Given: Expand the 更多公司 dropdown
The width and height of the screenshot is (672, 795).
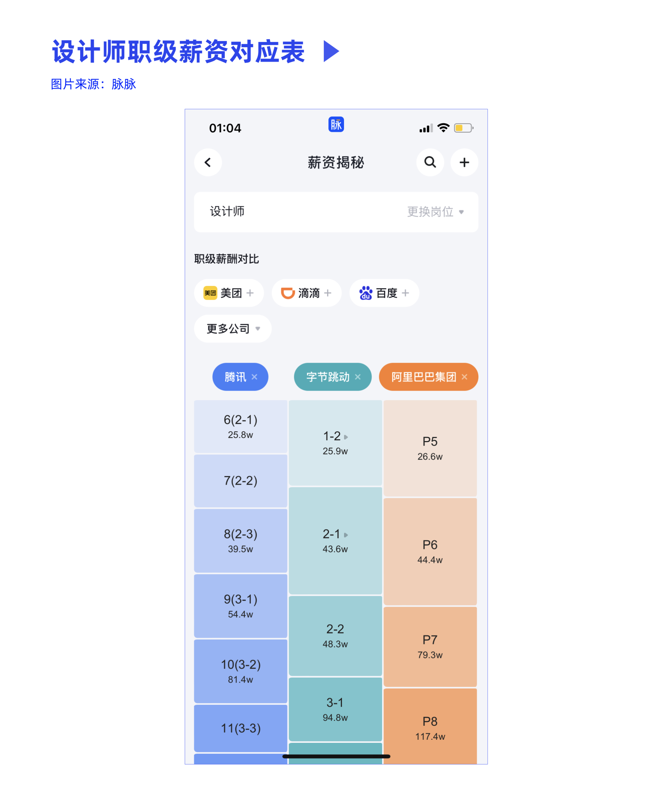Looking at the screenshot, I should tap(258, 329).
